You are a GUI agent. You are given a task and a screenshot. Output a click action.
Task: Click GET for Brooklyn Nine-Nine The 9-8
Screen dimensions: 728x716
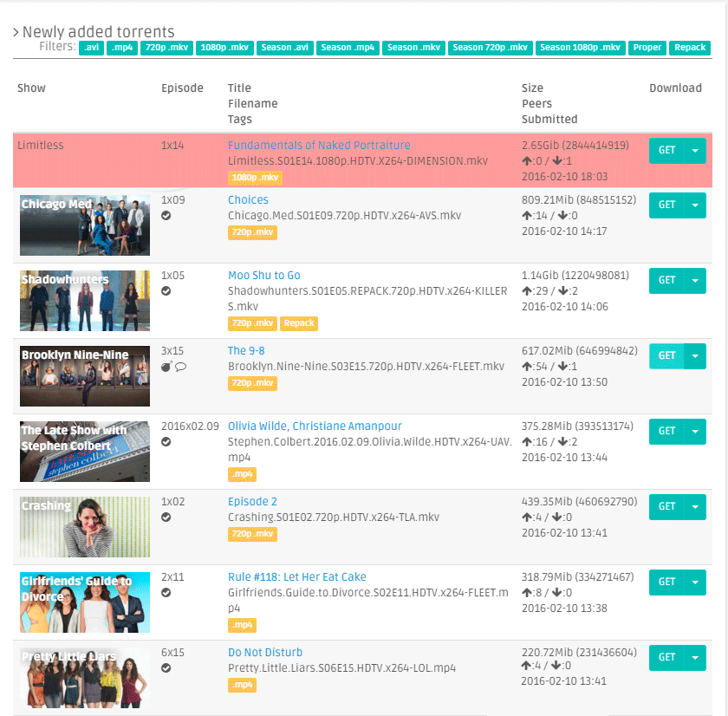(x=666, y=356)
